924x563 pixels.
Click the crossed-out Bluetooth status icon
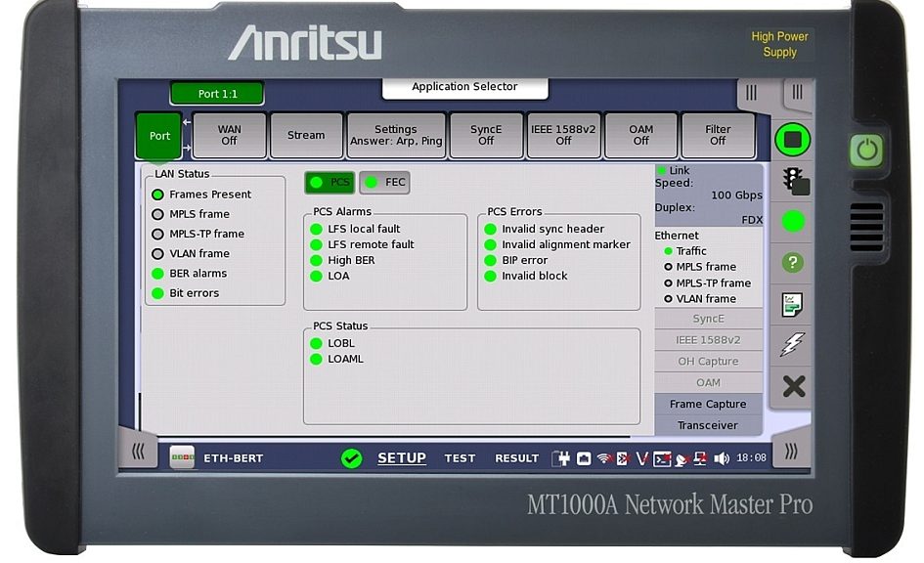(x=621, y=457)
